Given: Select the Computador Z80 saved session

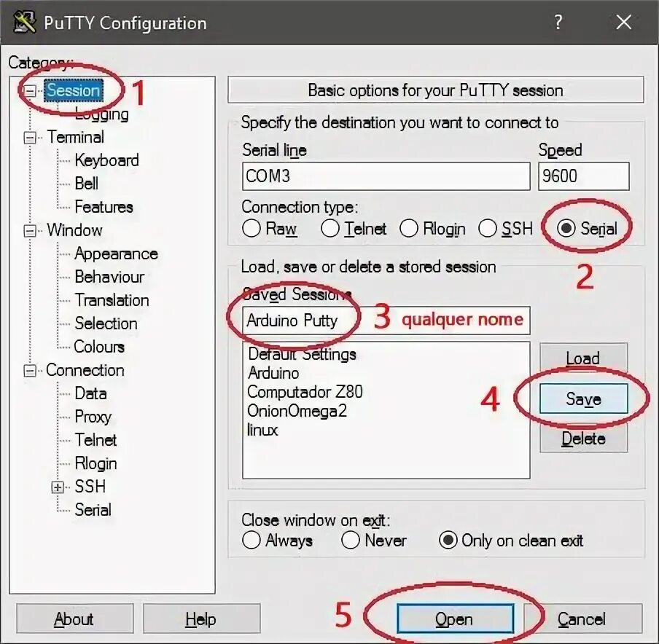Looking at the screenshot, I should [305, 392].
